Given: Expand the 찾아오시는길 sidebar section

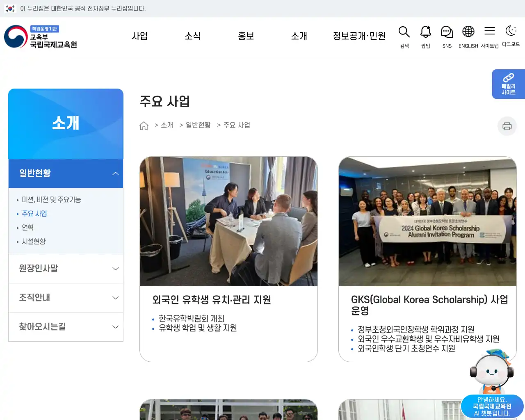Looking at the screenshot, I should coord(66,327).
